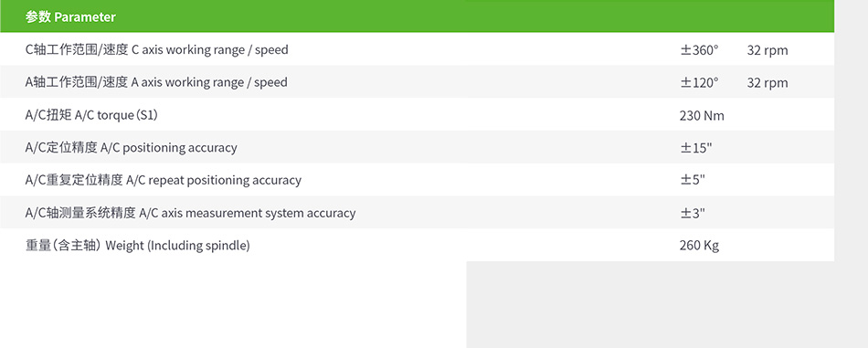Click the 260 Kg weight value
868x348 pixels.
[699, 246]
